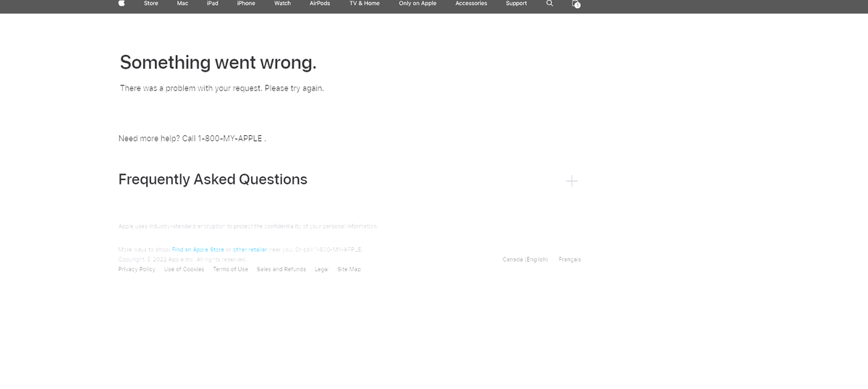Open the Support menu
The width and height of the screenshot is (868, 389).
coord(516,4)
